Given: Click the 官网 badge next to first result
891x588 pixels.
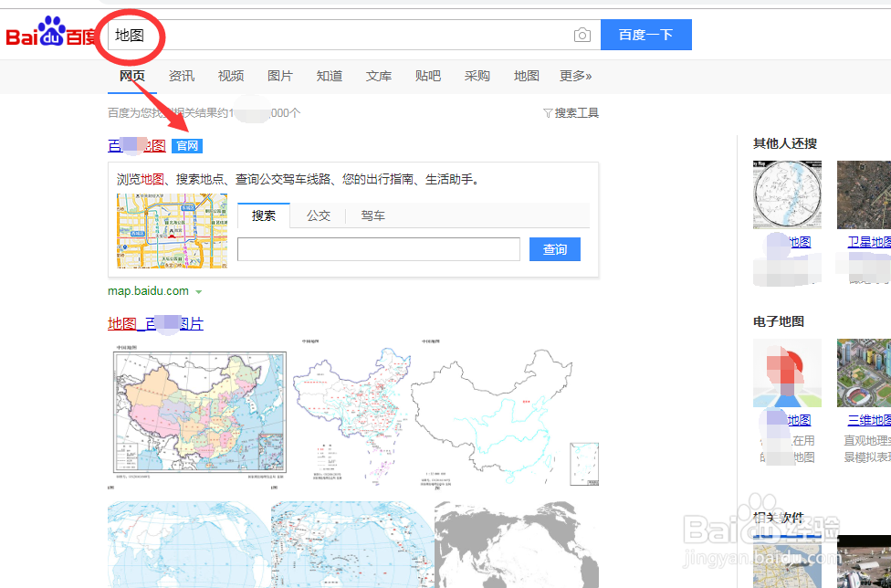Looking at the screenshot, I should 187,146.
